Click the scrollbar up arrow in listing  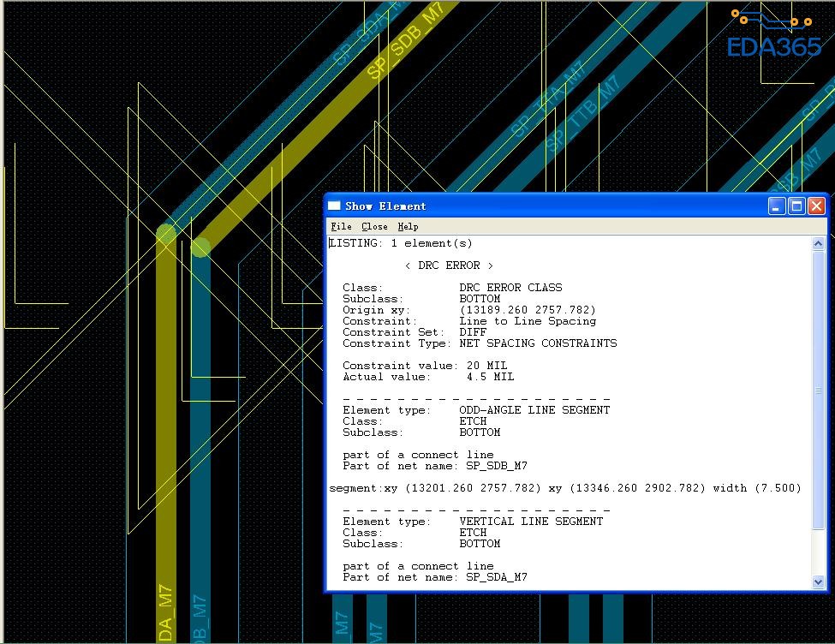pyautogui.click(x=819, y=244)
